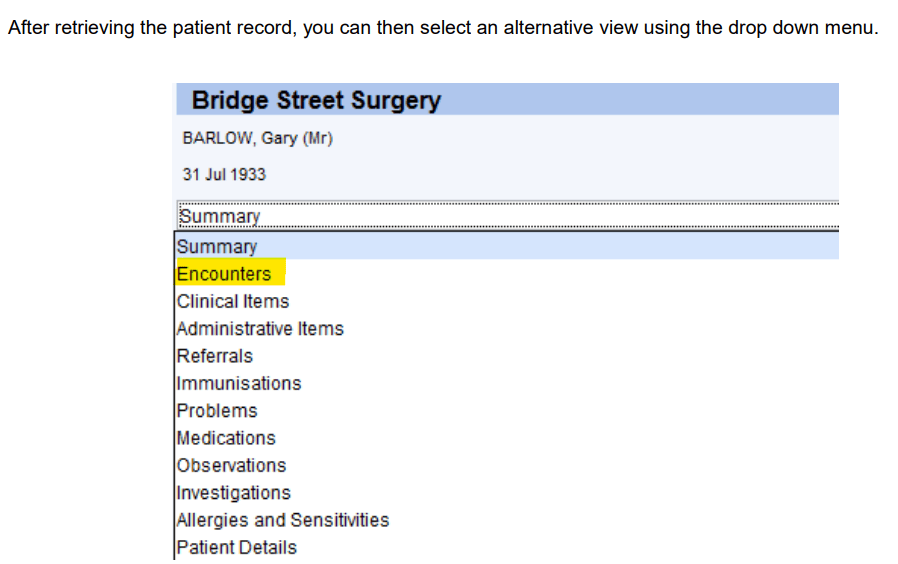
Task: Open the Referrals view
Action: [x=215, y=356]
